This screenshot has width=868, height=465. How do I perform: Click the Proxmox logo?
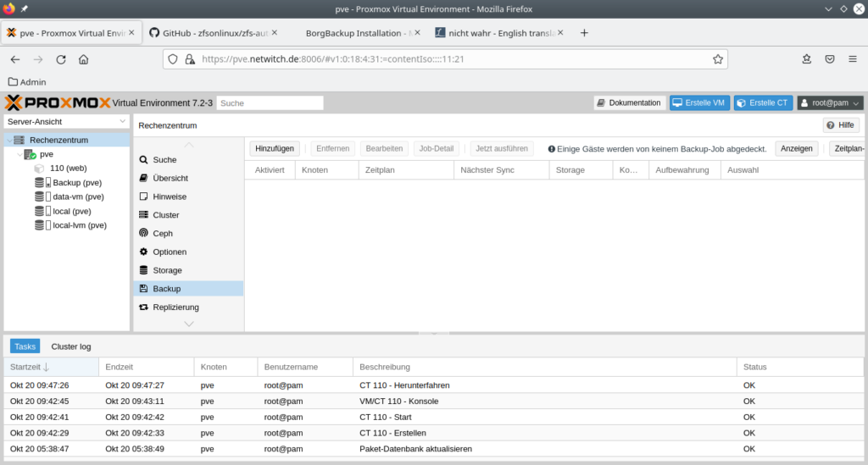(x=58, y=102)
